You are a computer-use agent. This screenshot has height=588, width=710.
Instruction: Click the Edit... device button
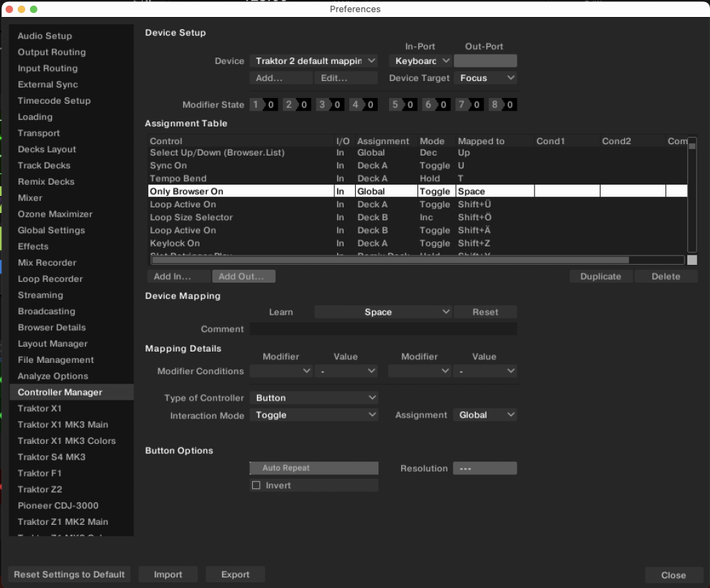tap(346, 78)
